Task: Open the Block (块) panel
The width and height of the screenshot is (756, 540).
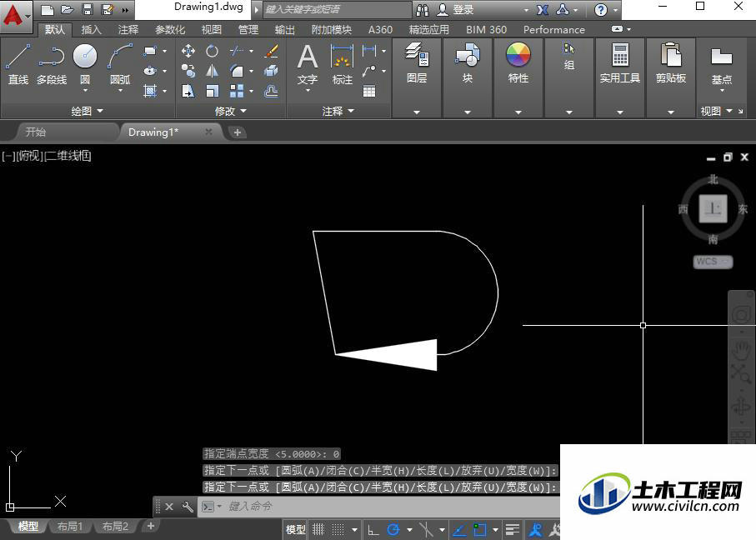Action: [x=468, y=62]
